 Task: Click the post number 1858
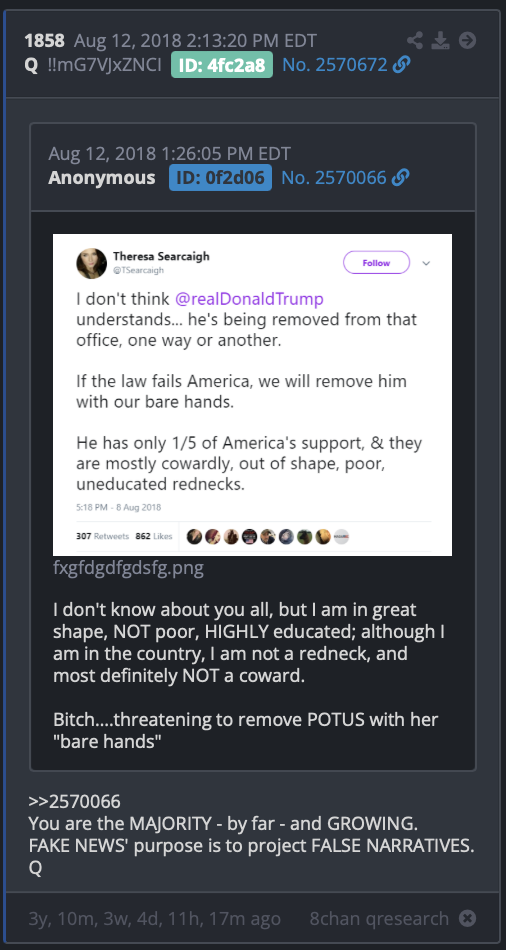tap(44, 41)
